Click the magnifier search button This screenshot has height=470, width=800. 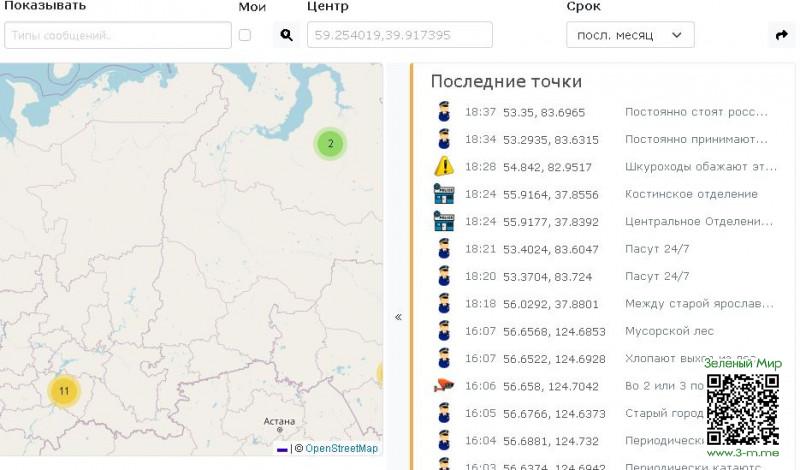click(286, 35)
